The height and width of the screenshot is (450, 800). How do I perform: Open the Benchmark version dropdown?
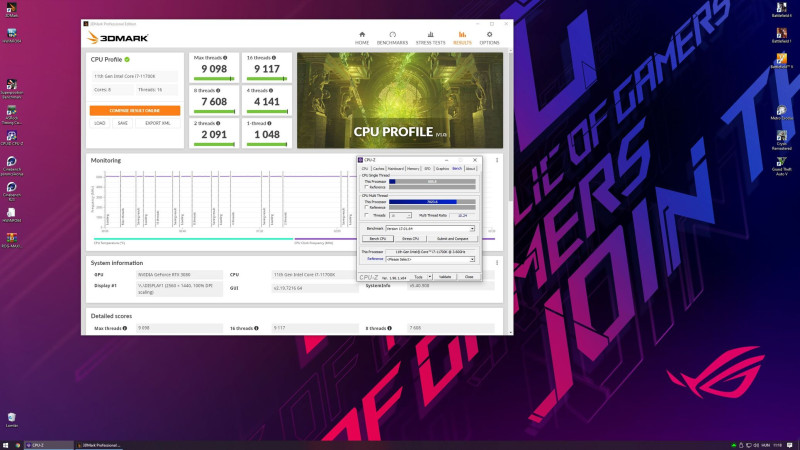(430, 229)
